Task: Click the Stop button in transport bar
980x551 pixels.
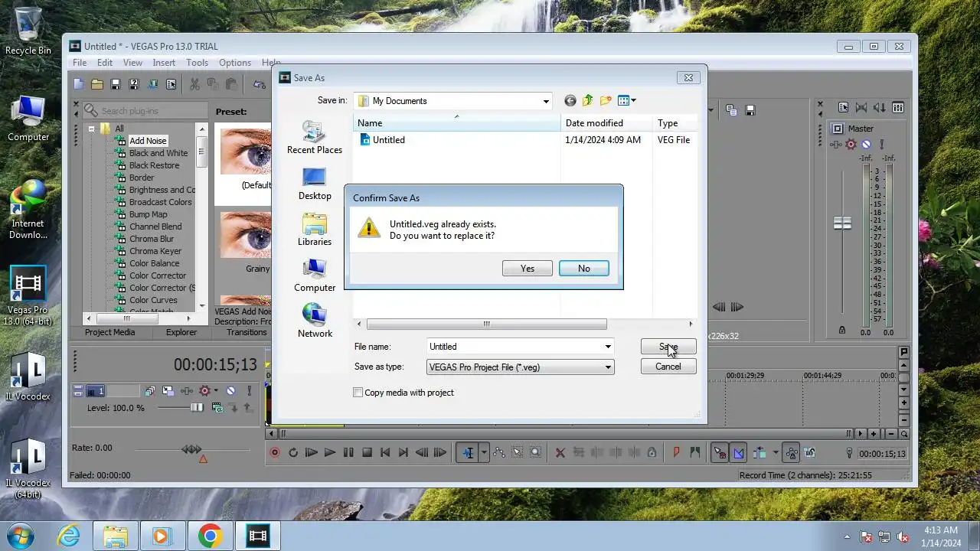Action: pos(367,452)
